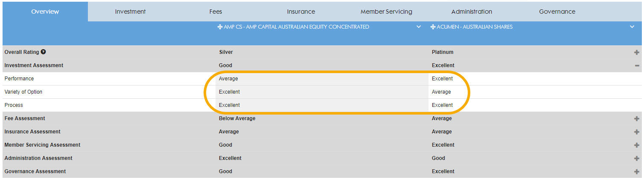Click the Performance row label
Screen dimensions: 644x180
point(19,79)
